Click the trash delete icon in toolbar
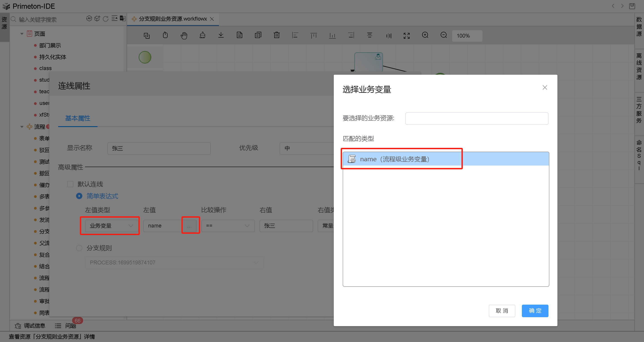 click(276, 35)
